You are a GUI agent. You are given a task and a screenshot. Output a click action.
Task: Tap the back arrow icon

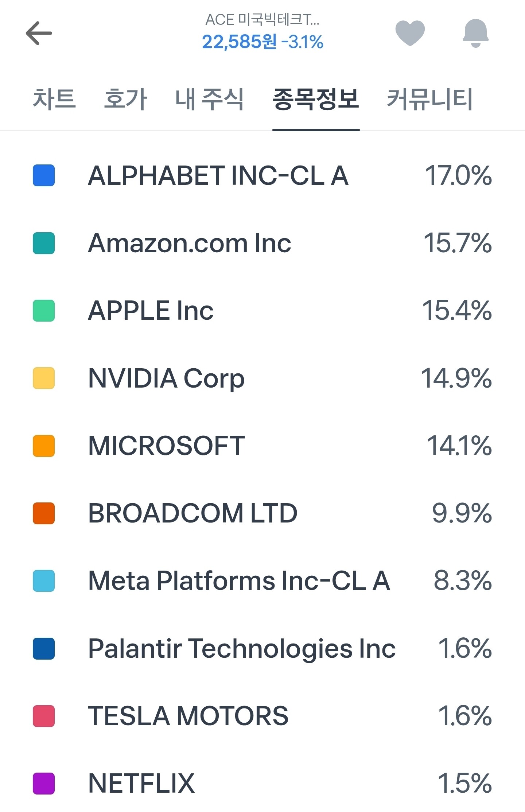coord(39,33)
